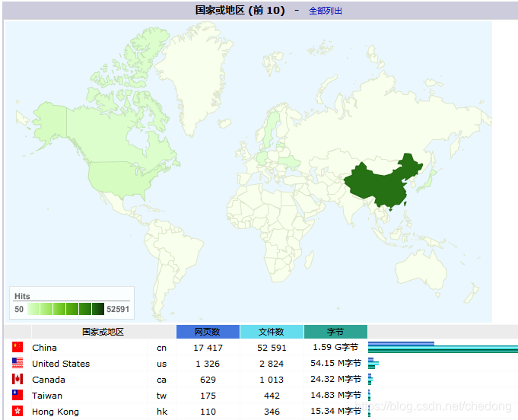Select Australia on the world map
This screenshot has width=518, height=420.
421,269
